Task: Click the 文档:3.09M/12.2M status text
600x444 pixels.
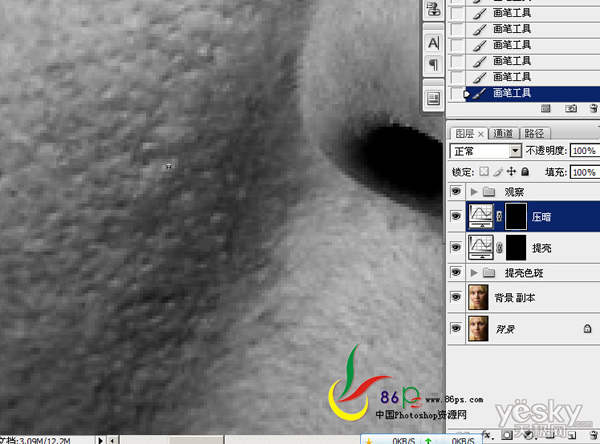Action: [x=35, y=441]
